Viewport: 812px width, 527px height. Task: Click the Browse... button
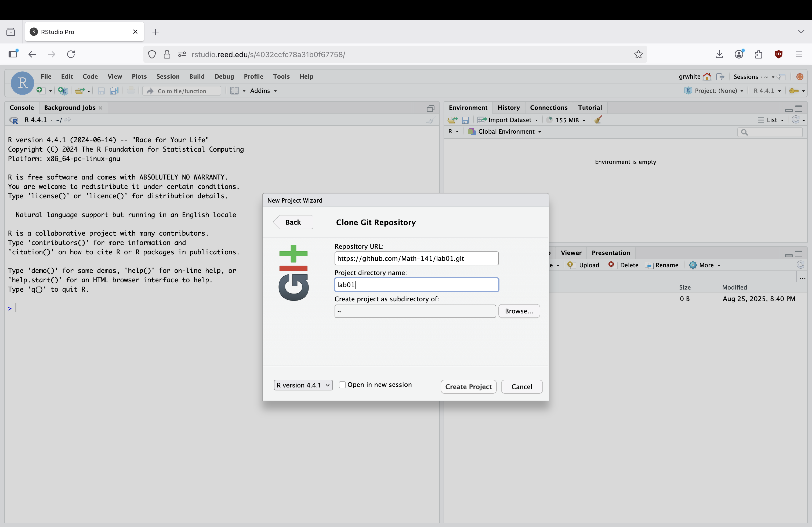point(519,311)
